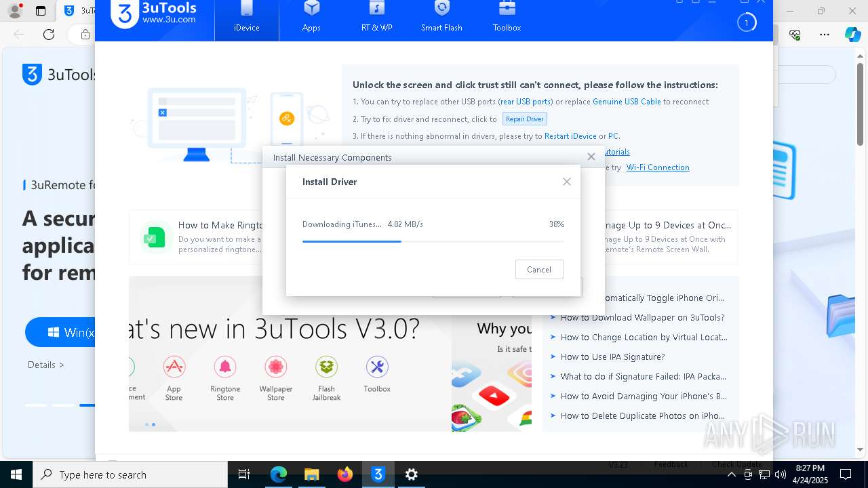Screen dimensions: 868x488
Task: Open the iDevice tab in 3uTools
Action: pyautogui.click(x=247, y=18)
